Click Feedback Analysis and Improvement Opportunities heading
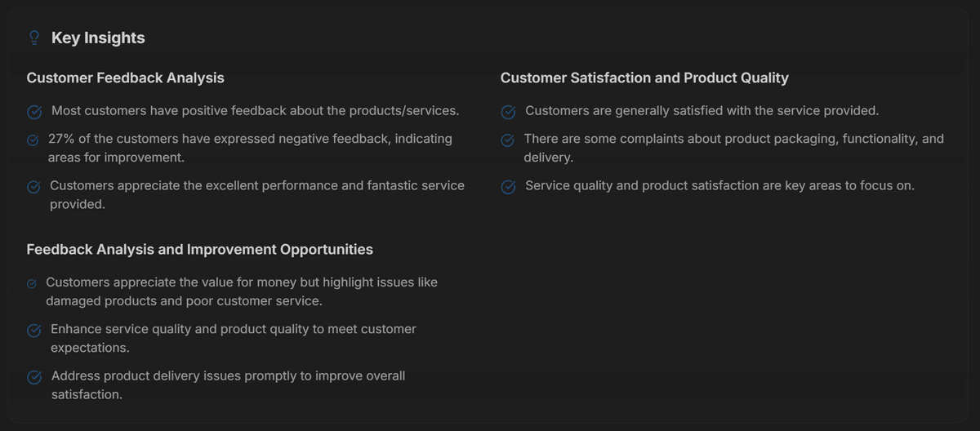 click(x=199, y=249)
